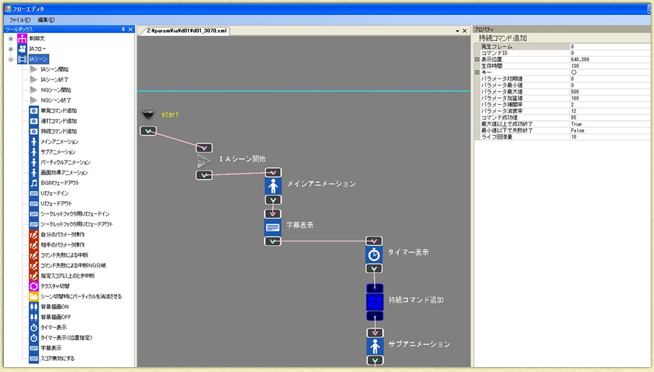The image size is (654, 372).
Task: Click the IAシーン開始 play node on canvas
Action: [x=204, y=161]
